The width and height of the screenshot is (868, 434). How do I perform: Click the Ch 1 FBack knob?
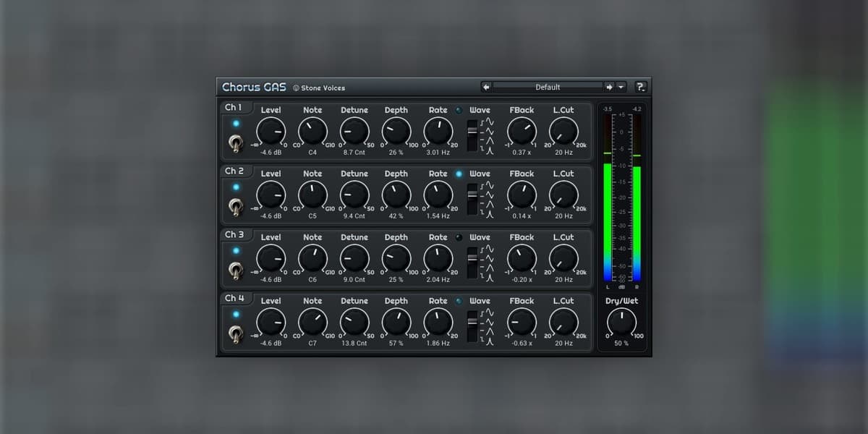522,132
